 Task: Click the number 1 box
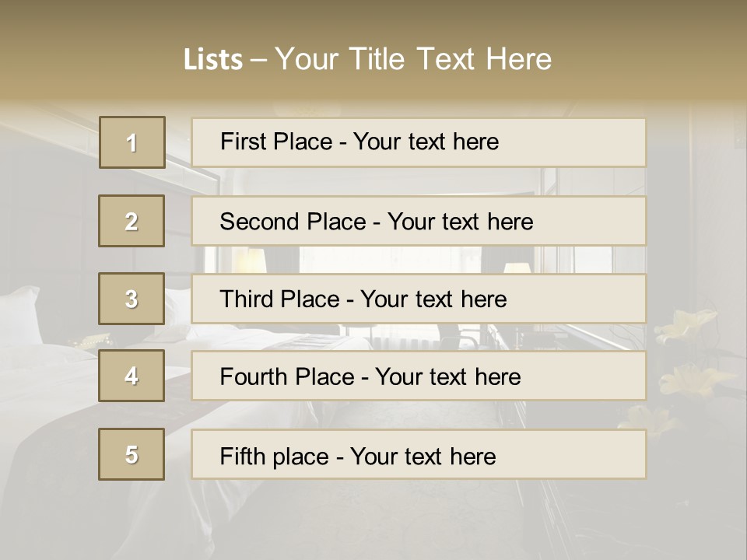point(132,142)
